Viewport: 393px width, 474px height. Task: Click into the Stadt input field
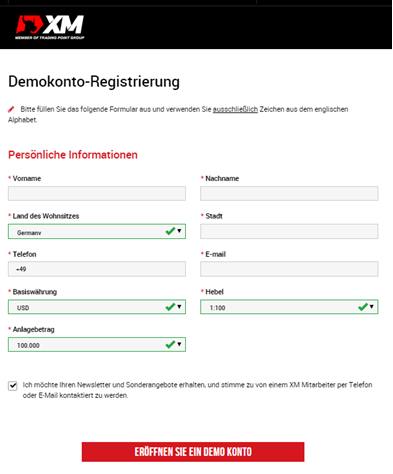pos(289,231)
